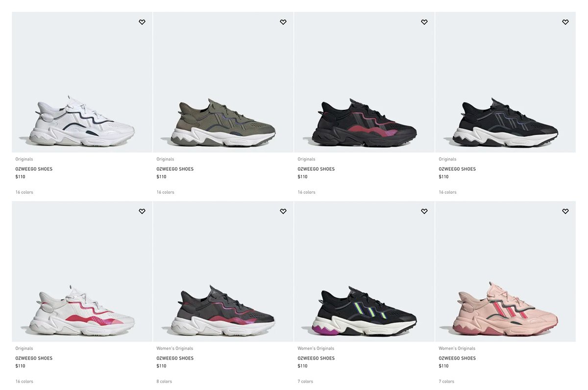Favorite the black shoe with white sole
The width and height of the screenshot is (588, 390).
point(565,22)
